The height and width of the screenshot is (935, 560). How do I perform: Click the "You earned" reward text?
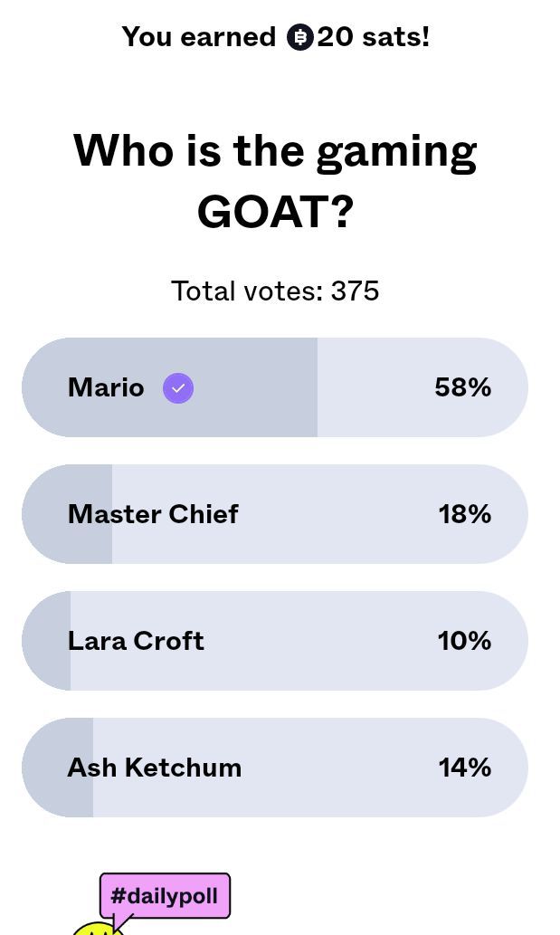click(199, 37)
